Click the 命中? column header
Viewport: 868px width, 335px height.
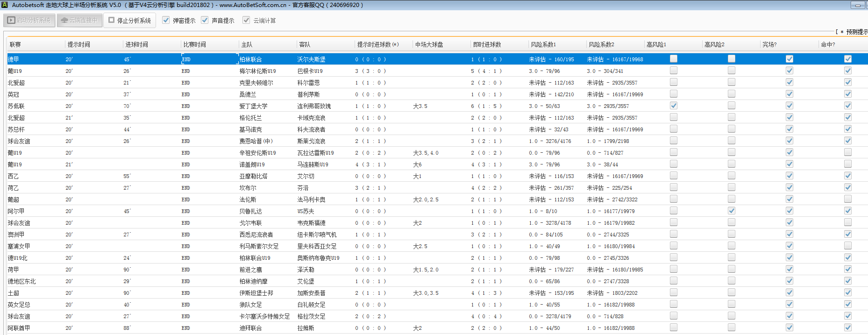point(828,44)
